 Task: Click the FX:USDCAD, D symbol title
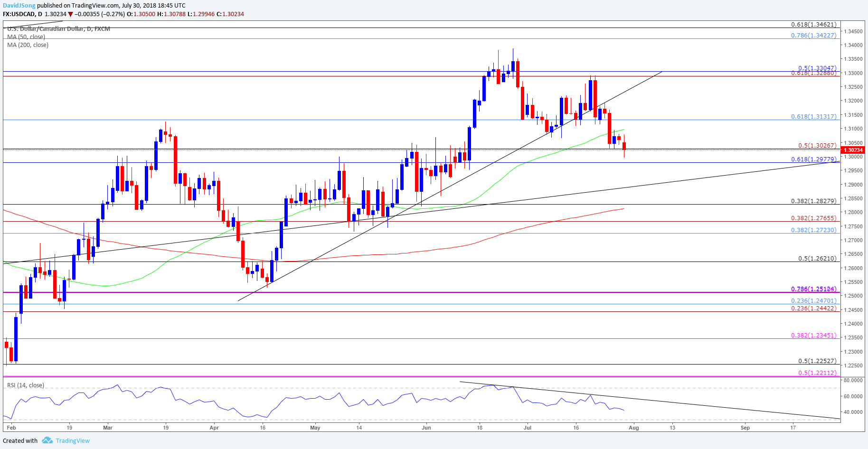(22, 14)
